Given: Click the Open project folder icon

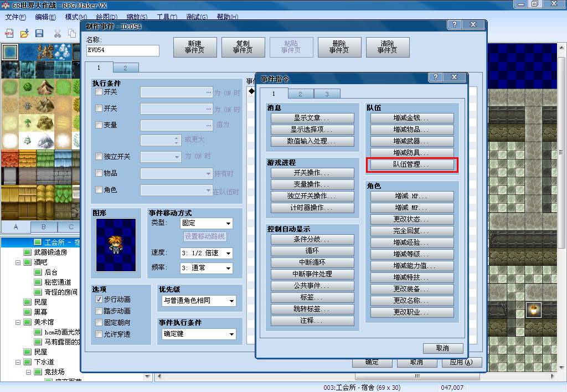Looking at the screenshot, I should point(24,33).
